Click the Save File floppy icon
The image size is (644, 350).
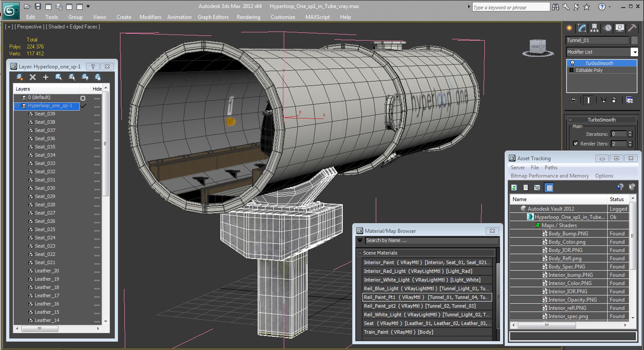38,6
